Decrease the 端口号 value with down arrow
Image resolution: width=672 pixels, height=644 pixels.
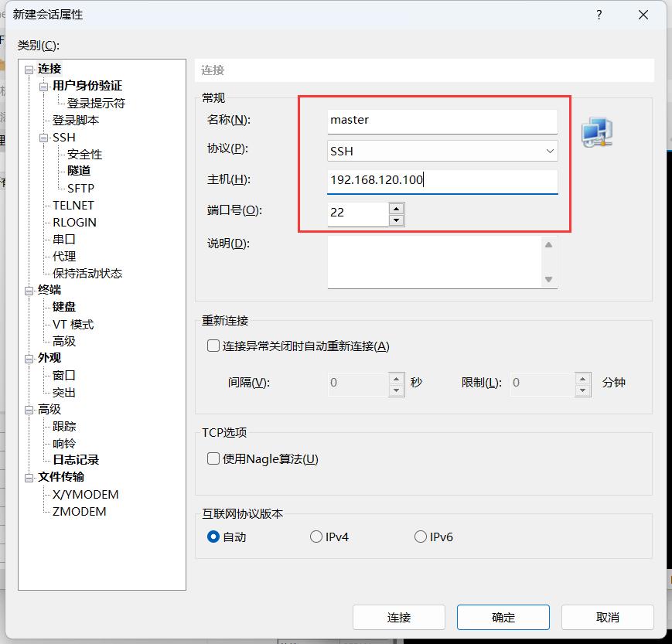click(397, 220)
